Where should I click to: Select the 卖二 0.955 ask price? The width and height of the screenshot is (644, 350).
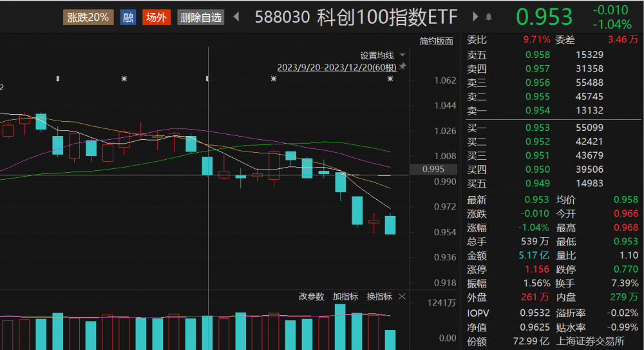pos(538,97)
